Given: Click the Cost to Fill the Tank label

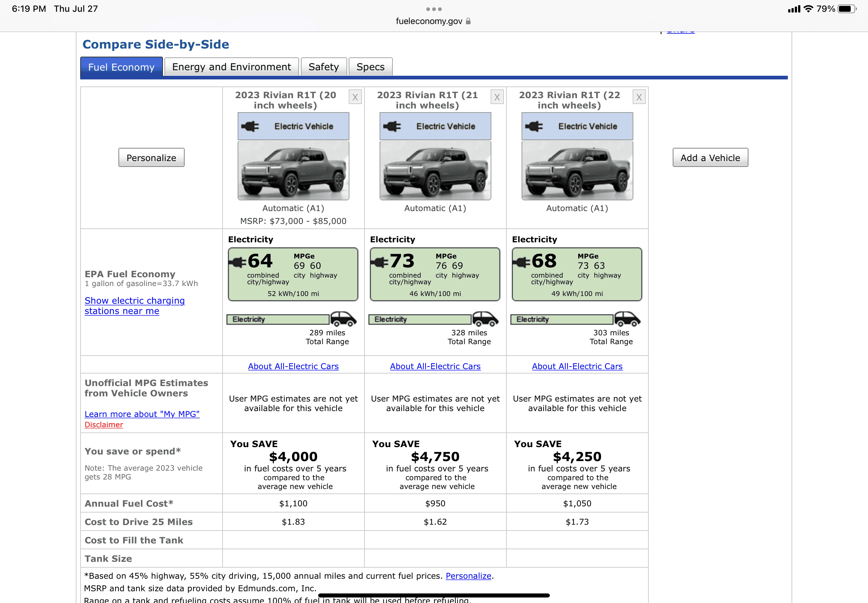Looking at the screenshot, I should click(x=134, y=540).
